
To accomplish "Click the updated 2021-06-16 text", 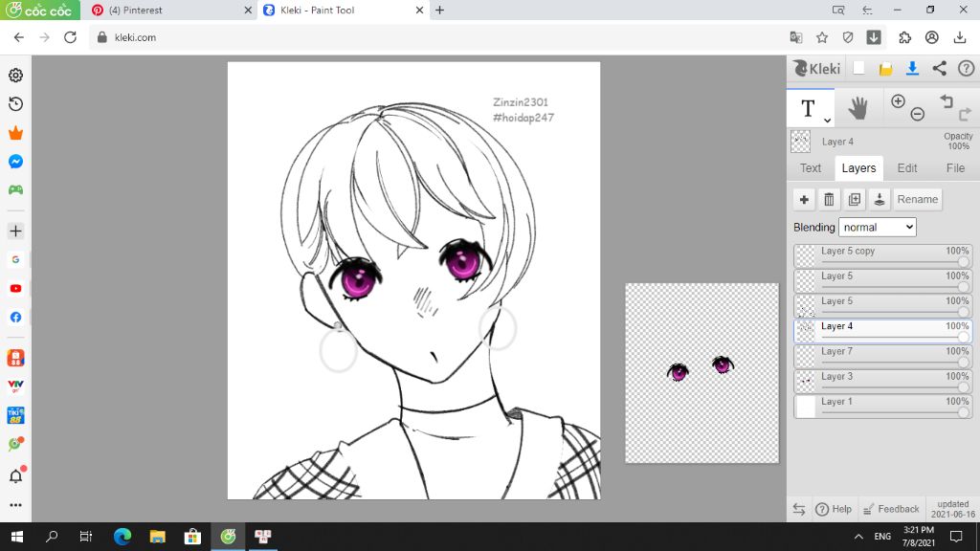I will pyautogui.click(x=952, y=509).
